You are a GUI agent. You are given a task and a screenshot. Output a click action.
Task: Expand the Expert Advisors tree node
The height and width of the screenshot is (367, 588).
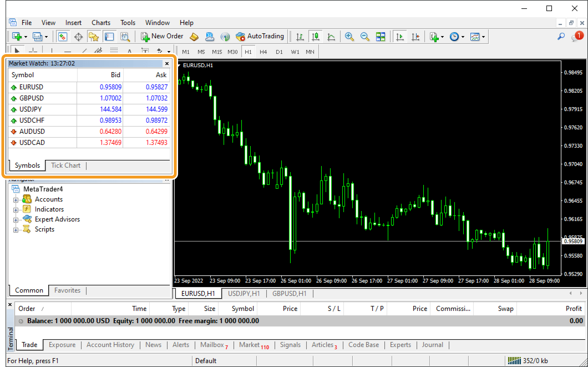(16, 220)
